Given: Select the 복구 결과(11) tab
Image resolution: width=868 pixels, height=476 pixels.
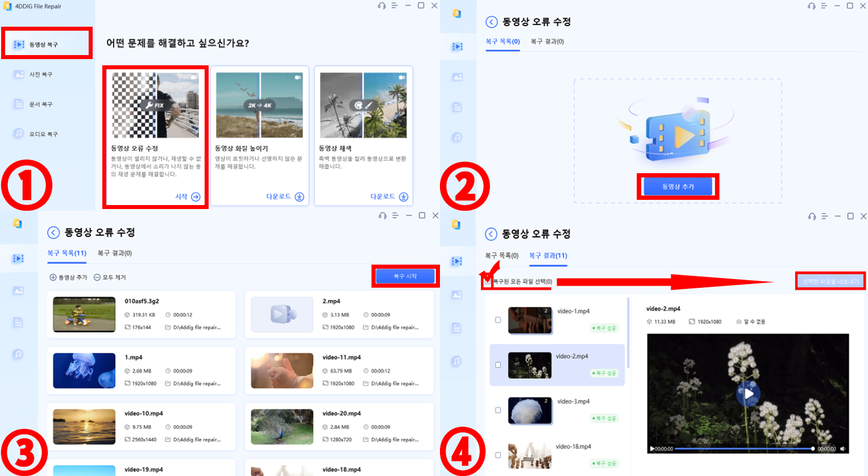Looking at the screenshot, I should 548,256.
